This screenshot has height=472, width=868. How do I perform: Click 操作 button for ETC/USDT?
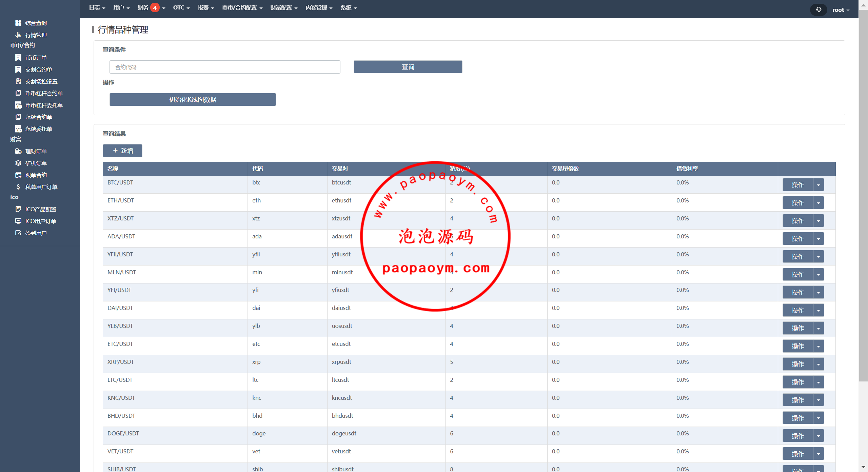click(798, 346)
